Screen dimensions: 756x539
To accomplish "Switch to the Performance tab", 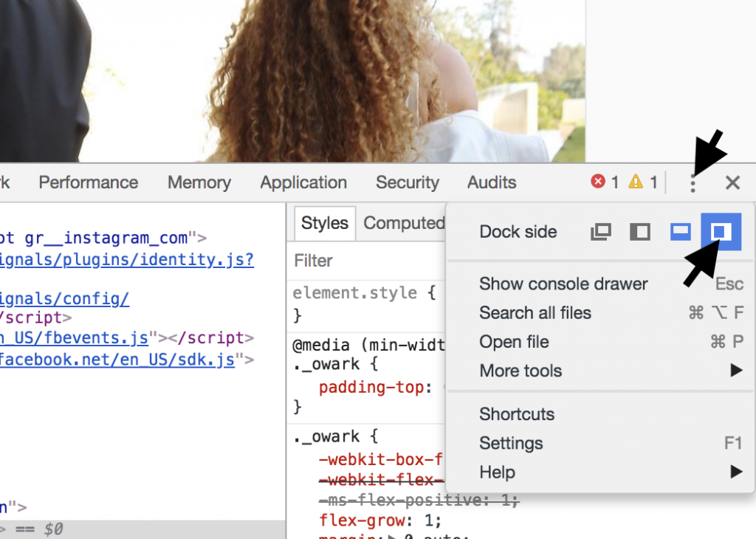I will click(89, 182).
